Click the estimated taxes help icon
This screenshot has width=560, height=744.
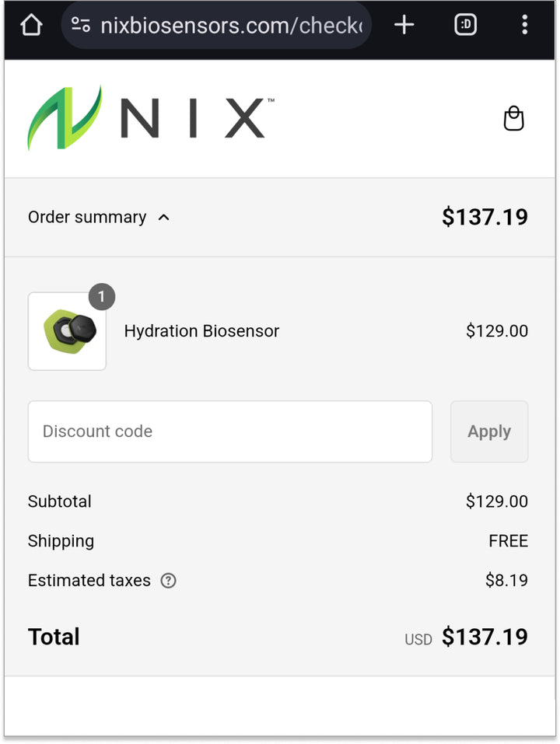pos(167,581)
